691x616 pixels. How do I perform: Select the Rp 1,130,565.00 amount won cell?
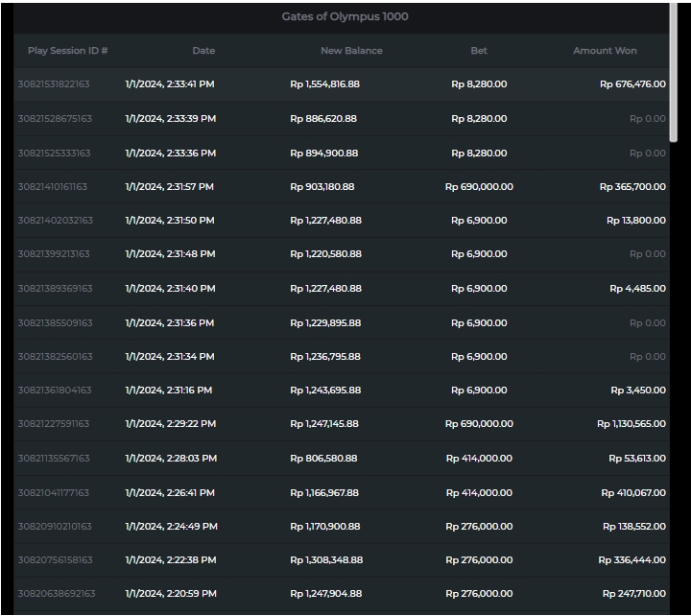[x=631, y=424]
